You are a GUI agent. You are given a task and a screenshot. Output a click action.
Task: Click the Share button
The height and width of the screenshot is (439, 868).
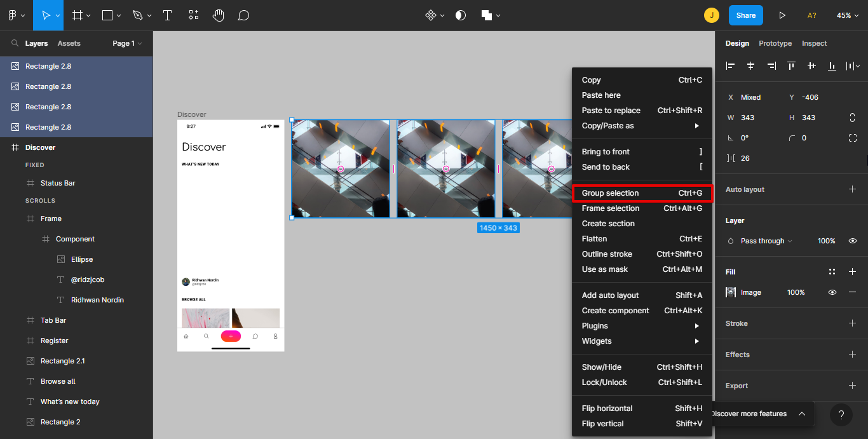(746, 15)
